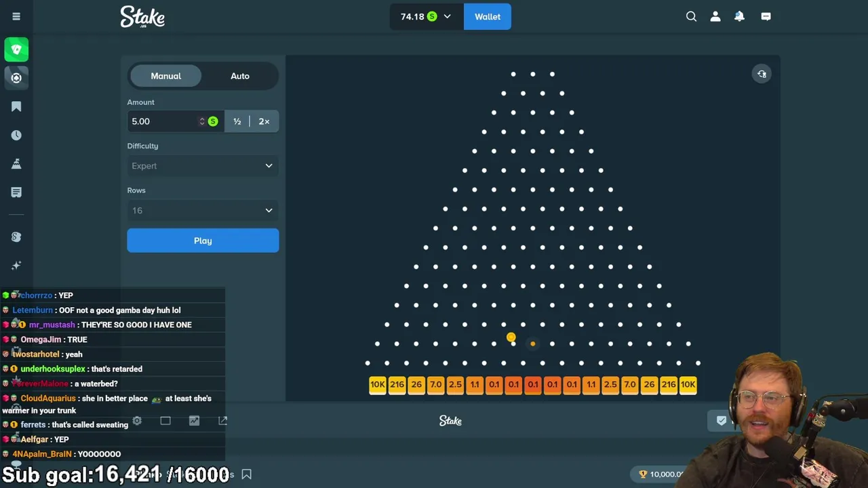Expand the Rows dropdown showing 16
The width and height of the screenshot is (868, 488).
pyautogui.click(x=203, y=211)
